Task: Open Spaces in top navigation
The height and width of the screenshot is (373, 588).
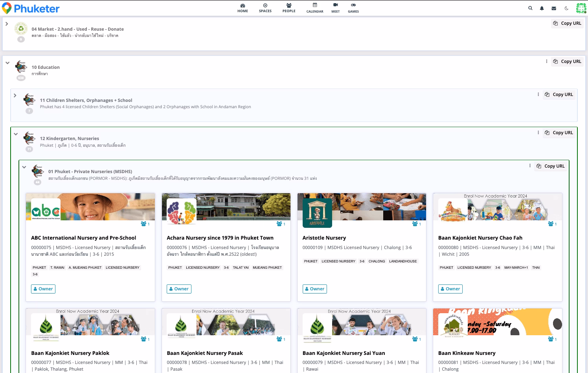Action: (265, 8)
